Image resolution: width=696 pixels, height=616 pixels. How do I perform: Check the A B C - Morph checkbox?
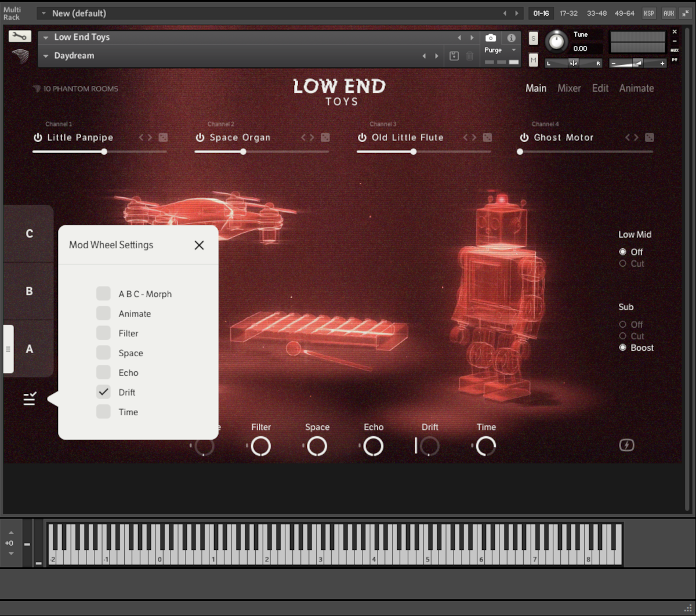103,293
